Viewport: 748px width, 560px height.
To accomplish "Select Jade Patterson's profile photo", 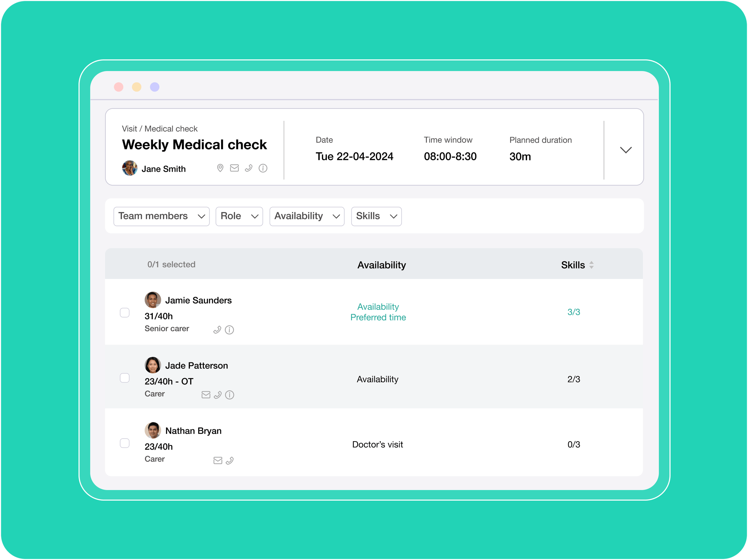I will (152, 365).
